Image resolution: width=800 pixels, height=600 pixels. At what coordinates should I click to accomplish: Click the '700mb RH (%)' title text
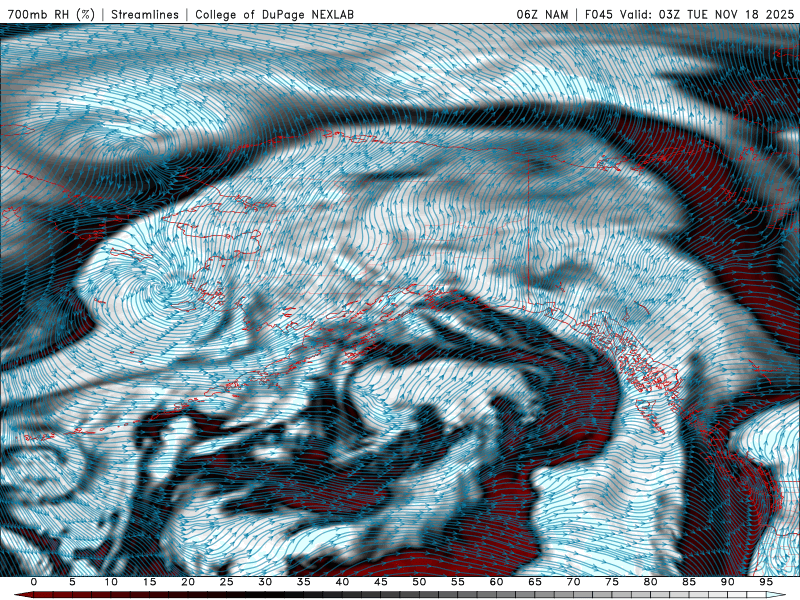coord(51,14)
